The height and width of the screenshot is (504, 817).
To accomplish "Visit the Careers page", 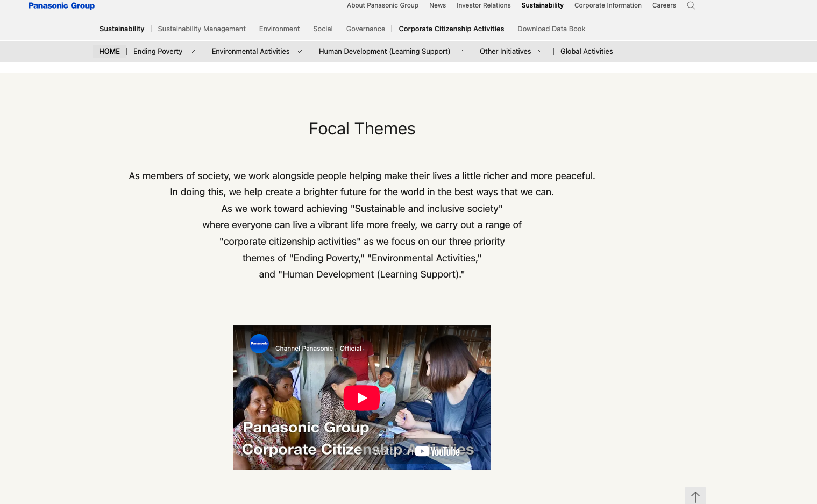I will [x=664, y=5].
